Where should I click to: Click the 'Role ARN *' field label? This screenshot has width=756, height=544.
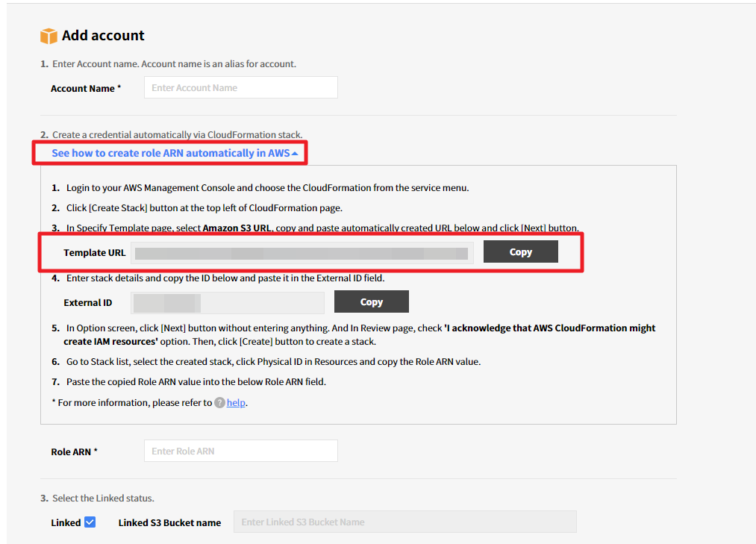[x=74, y=451]
